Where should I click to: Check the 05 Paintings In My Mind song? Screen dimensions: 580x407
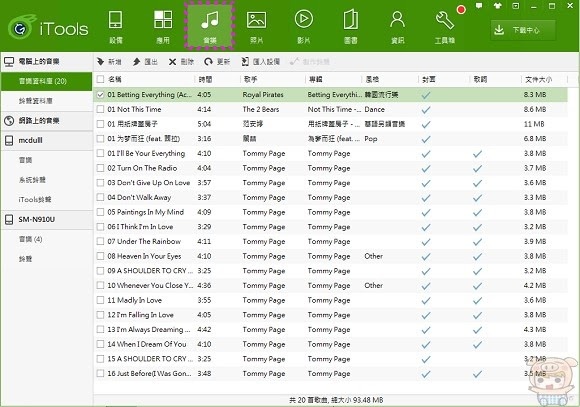[100, 212]
